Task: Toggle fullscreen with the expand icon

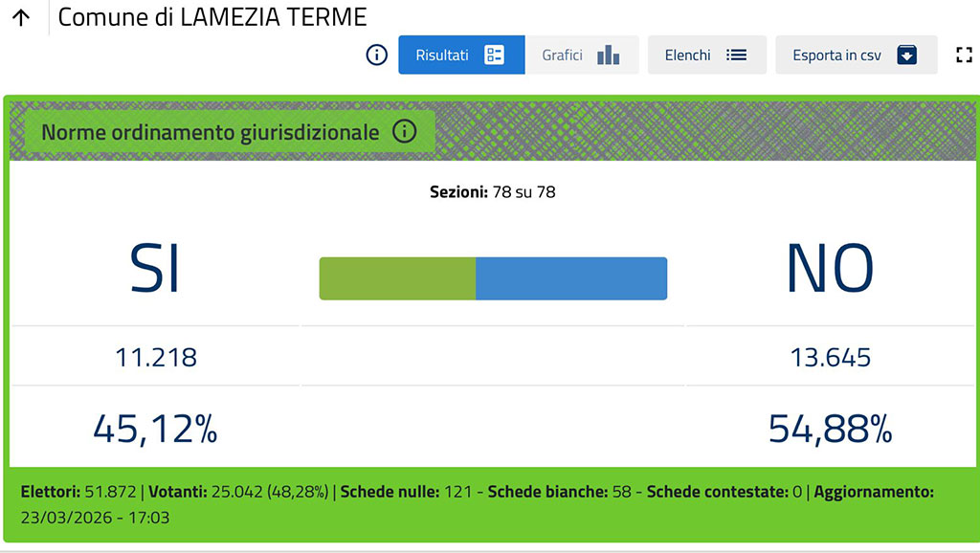Action: (964, 55)
